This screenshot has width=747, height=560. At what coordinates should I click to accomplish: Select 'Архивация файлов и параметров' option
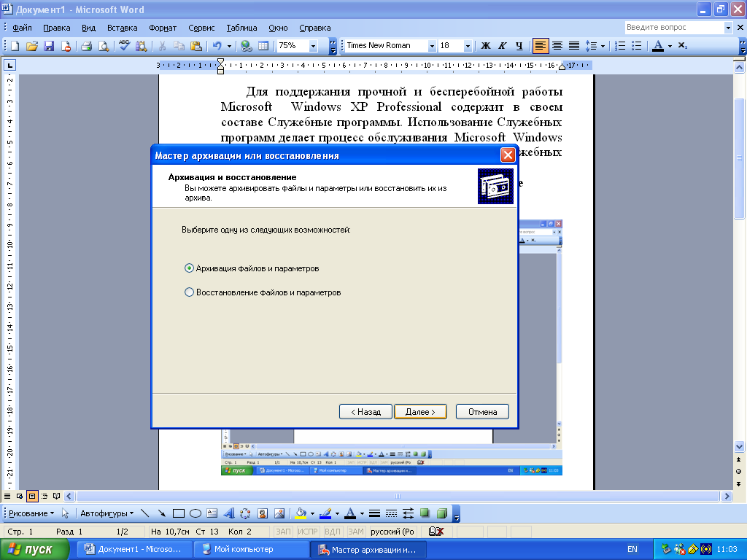252,268
